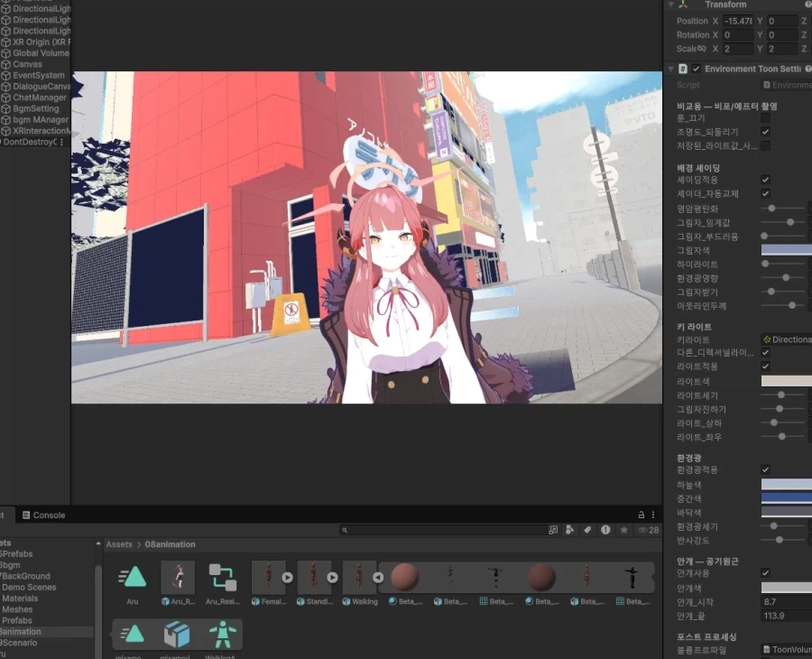Select the mixamorig model asset icon

coord(177,634)
